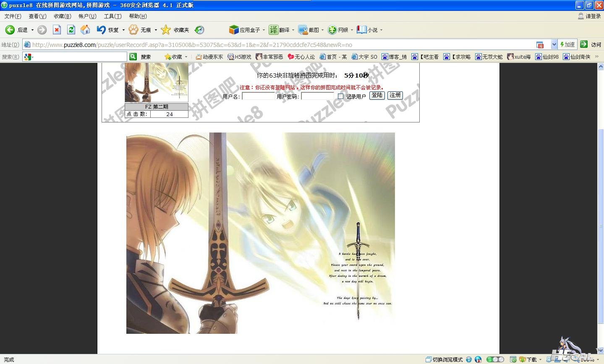The width and height of the screenshot is (604, 364).
Task: Open the 动漫东东 bookmark
Action: [209, 57]
